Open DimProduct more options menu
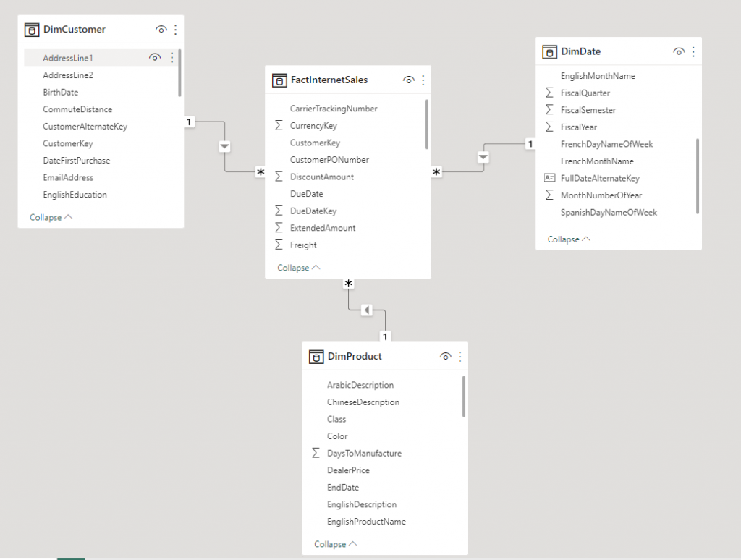 [x=460, y=357]
